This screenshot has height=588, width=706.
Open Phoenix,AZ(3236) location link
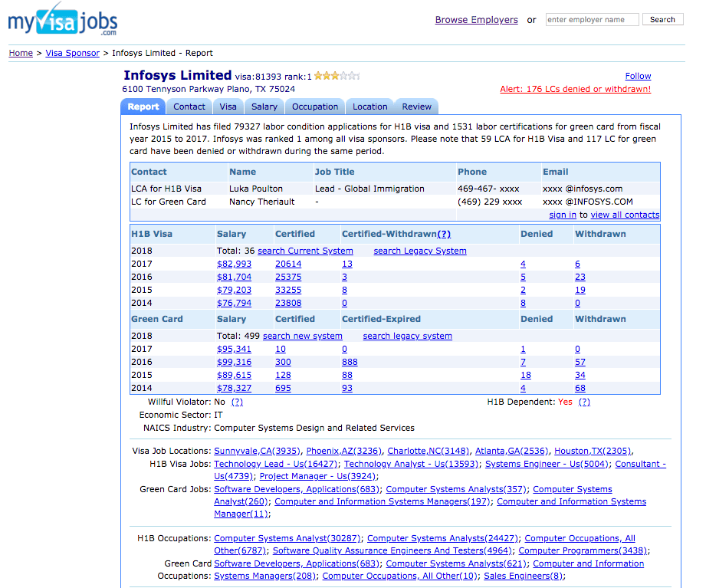click(344, 451)
